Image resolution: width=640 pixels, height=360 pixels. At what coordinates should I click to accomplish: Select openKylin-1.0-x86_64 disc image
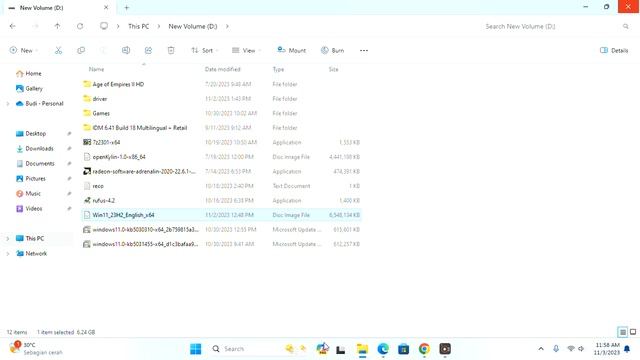221,157
